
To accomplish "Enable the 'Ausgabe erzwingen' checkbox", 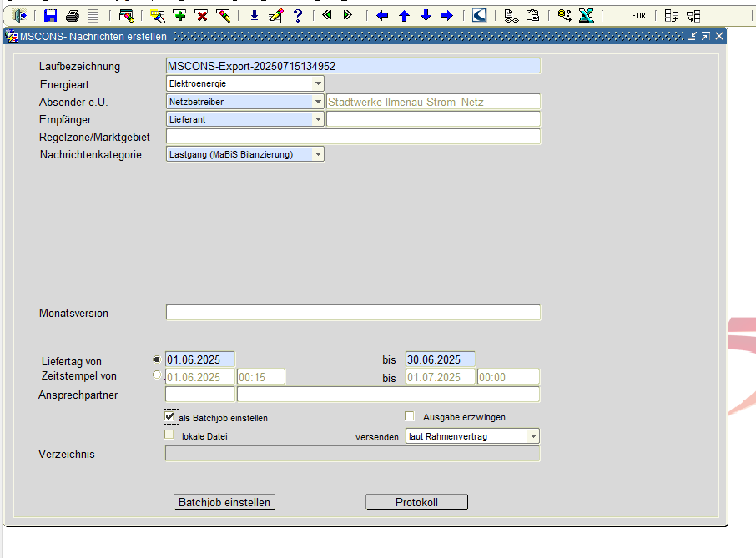I will coord(410,416).
